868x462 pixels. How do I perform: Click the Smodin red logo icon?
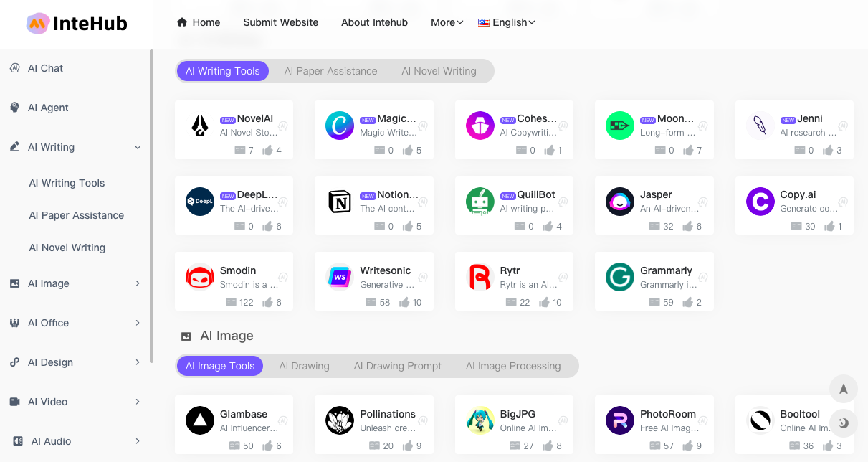tap(200, 278)
